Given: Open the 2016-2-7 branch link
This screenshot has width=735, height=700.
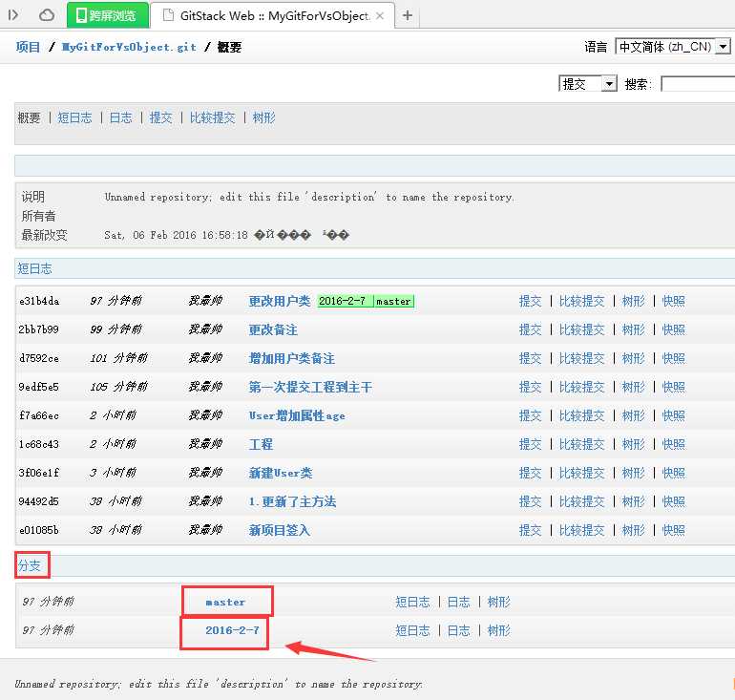Looking at the screenshot, I should tap(232, 630).
